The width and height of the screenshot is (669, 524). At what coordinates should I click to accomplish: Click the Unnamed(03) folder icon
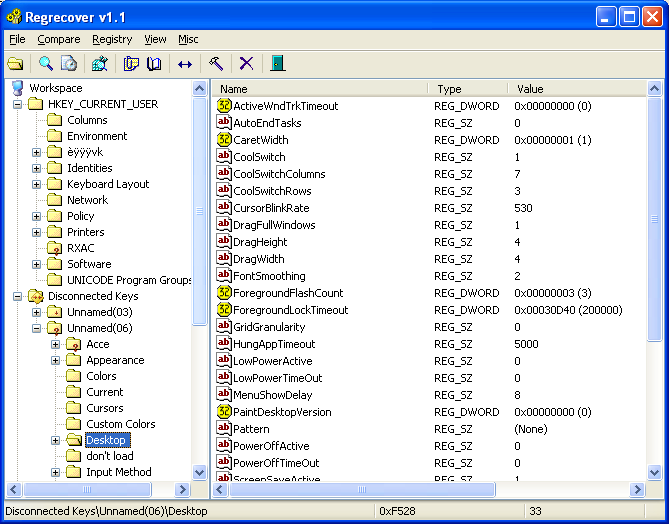pos(55,312)
